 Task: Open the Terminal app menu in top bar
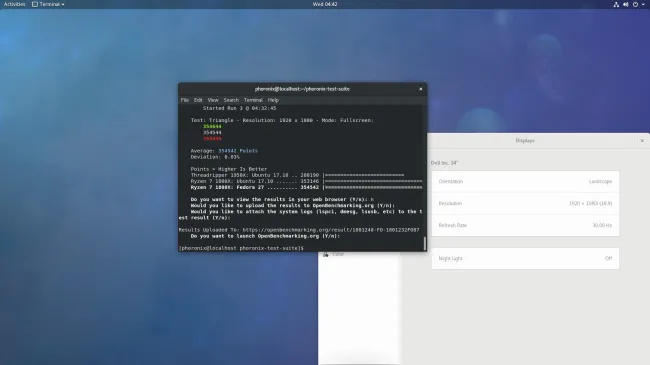(x=48, y=4)
